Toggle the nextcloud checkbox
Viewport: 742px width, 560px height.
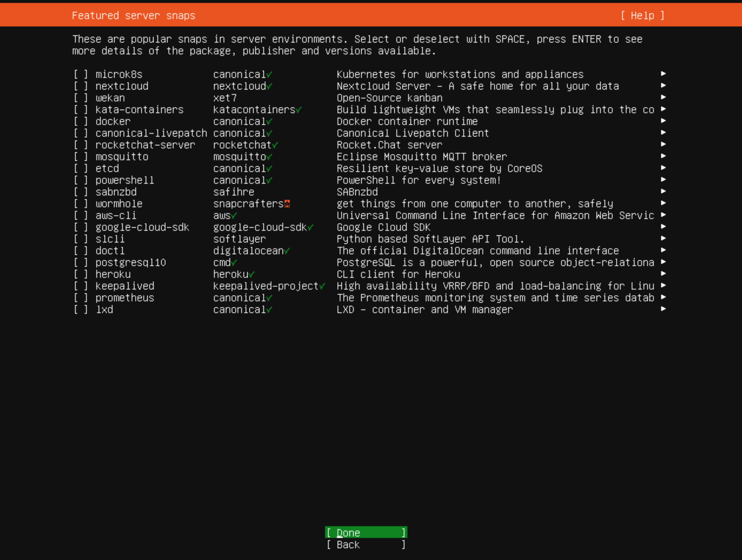pyautogui.click(x=81, y=86)
